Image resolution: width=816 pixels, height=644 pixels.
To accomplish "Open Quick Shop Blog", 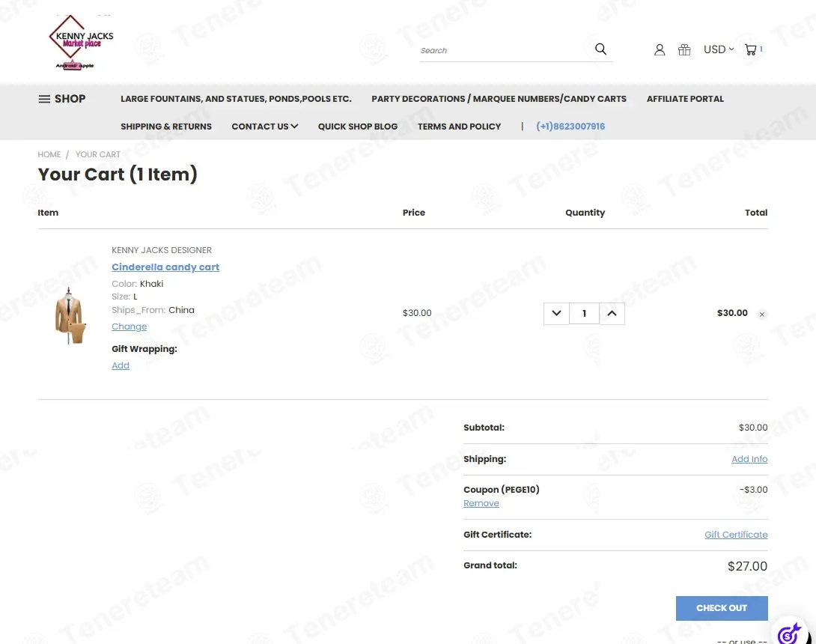I will pos(358,127).
